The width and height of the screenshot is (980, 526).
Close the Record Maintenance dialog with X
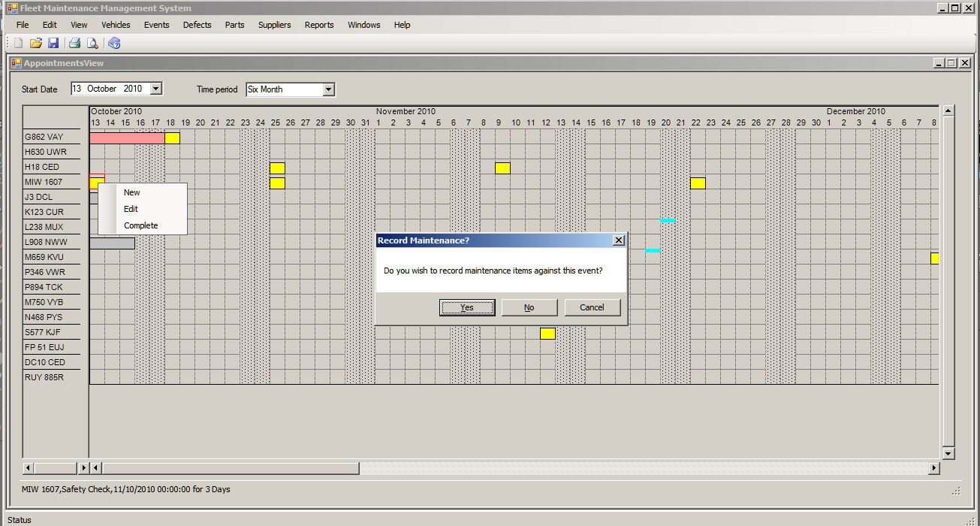point(618,240)
